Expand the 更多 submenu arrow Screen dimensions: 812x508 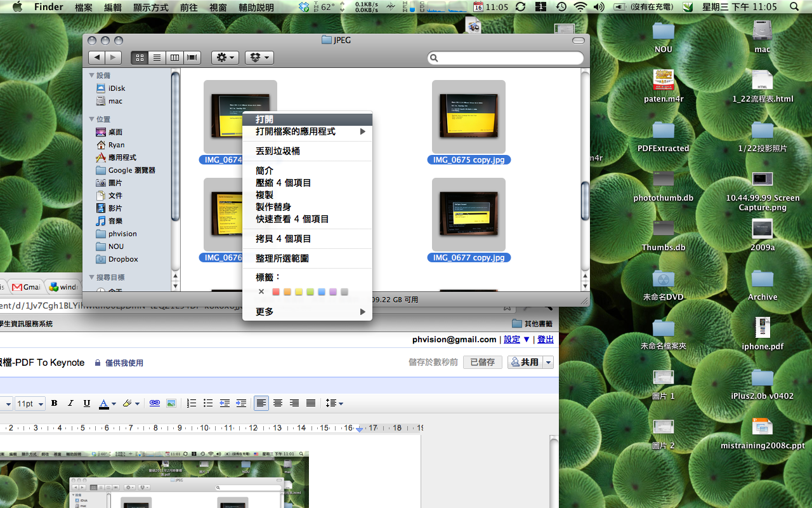[363, 312]
